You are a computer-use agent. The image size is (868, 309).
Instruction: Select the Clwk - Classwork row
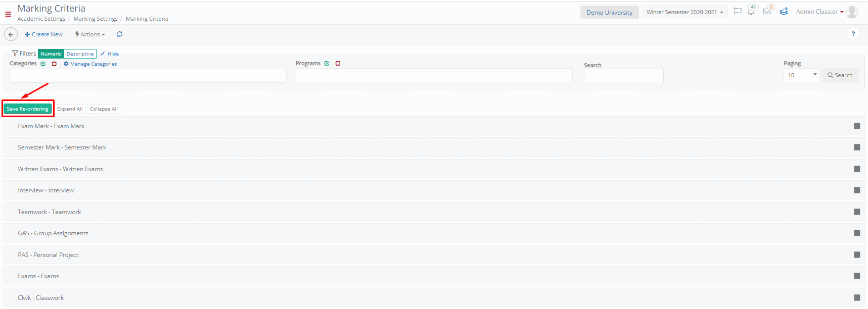(434, 298)
